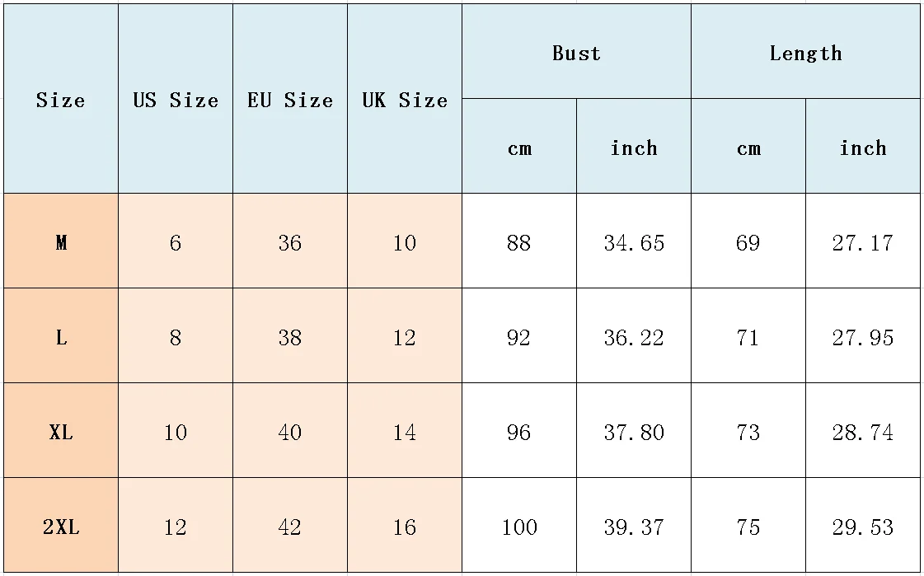Select the bust 37.80 inch cell
Image resolution: width=924 pixels, height=576 pixels.
tap(634, 430)
